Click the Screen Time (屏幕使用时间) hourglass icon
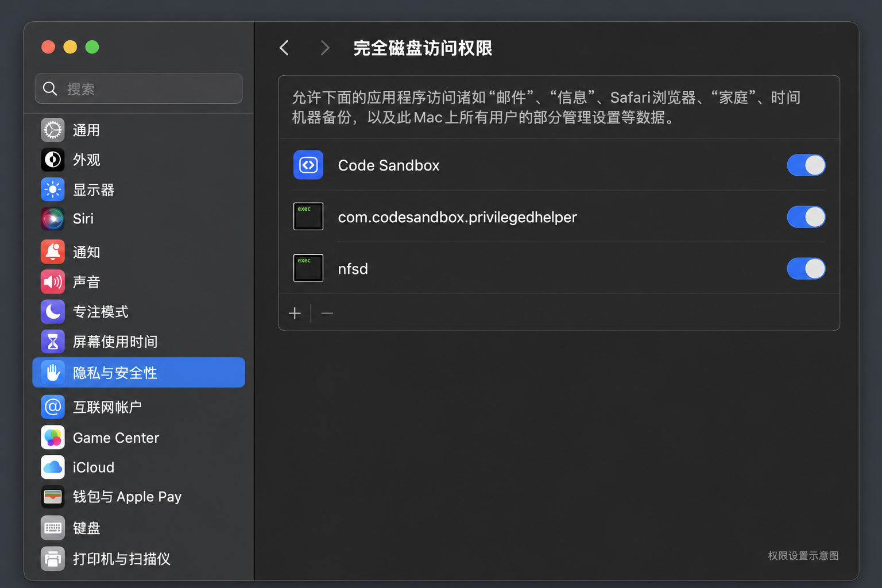Image resolution: width=882 pixels, height=588 pixels. tap(53, 342)
